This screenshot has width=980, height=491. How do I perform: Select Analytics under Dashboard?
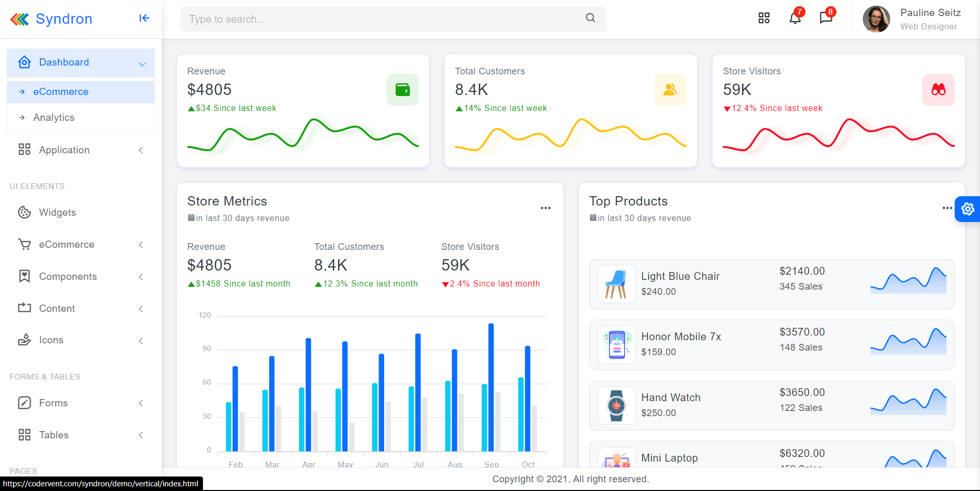tap(54, 118)
